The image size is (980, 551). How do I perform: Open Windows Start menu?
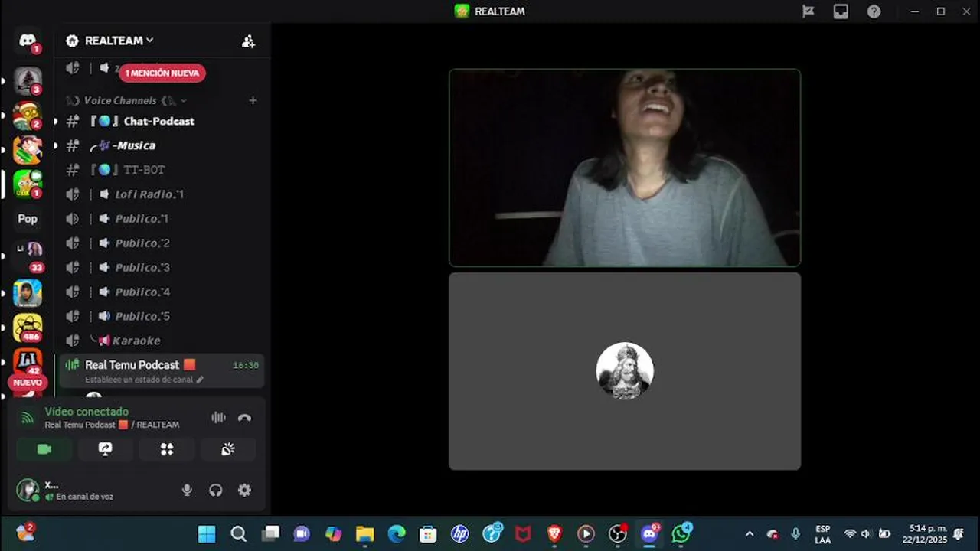click(x=207, y=533)
